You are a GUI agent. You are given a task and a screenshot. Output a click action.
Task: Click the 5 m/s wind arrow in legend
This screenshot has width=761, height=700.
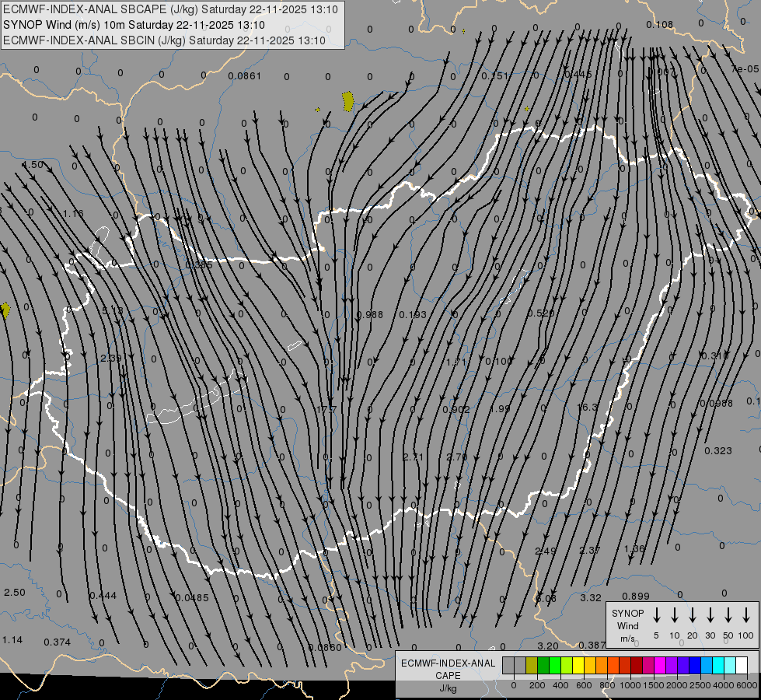pos(657,615)
